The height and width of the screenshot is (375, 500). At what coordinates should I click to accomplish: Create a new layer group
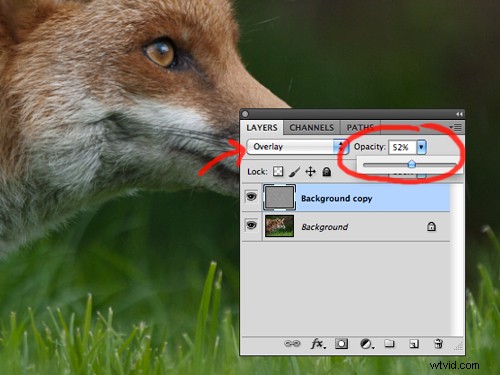tap(389, 343)
